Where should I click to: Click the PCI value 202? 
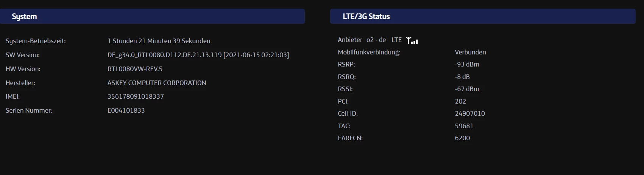click(x=460, y=101)
